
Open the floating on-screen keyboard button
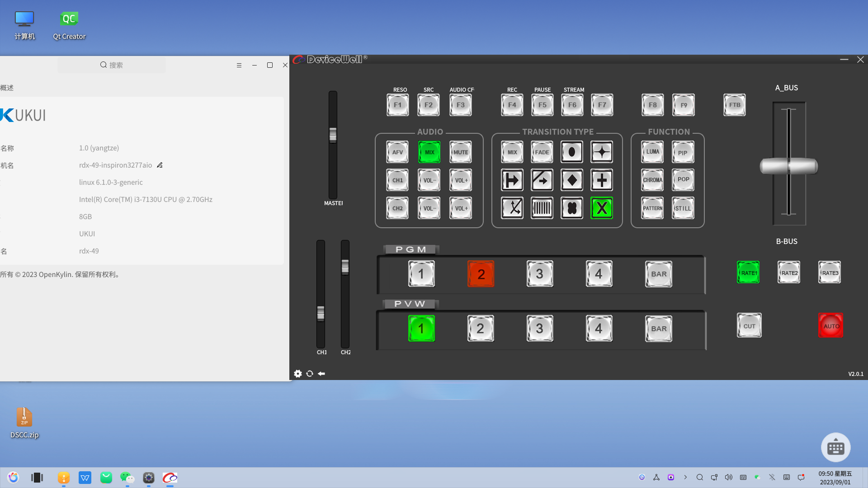[x=836, y=447]
